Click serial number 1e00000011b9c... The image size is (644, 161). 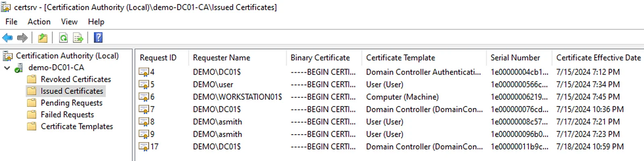(519, 147)
